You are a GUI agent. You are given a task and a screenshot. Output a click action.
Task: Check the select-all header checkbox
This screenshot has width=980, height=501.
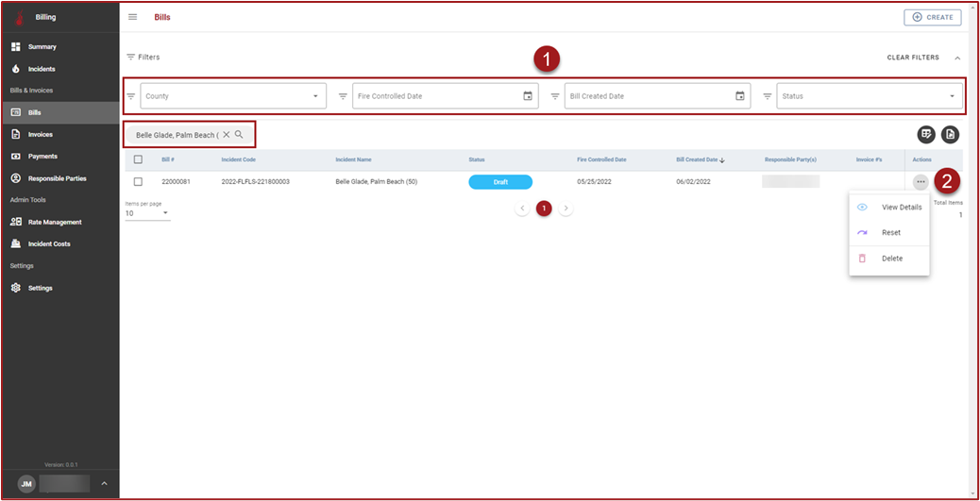(138, 159)
